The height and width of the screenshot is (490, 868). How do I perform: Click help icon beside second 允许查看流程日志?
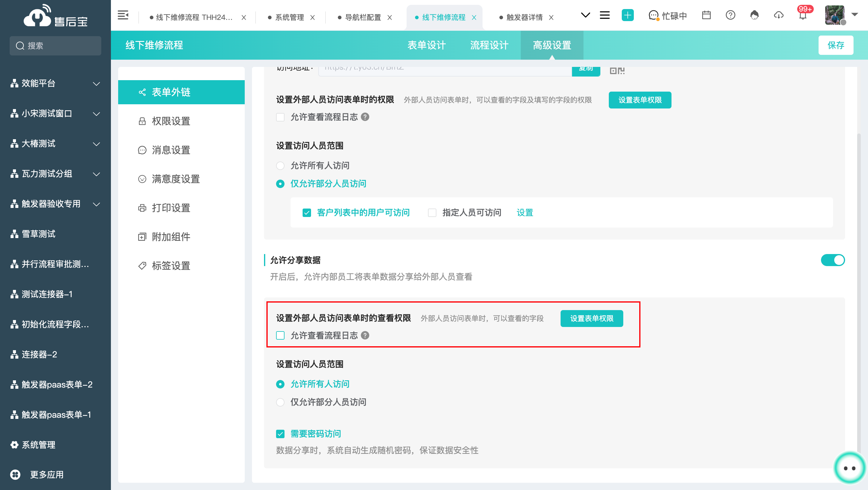(365, 335)
